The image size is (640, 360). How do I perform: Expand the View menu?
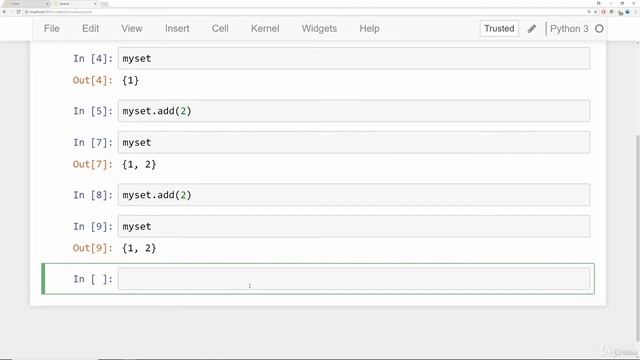click(132, 29)
